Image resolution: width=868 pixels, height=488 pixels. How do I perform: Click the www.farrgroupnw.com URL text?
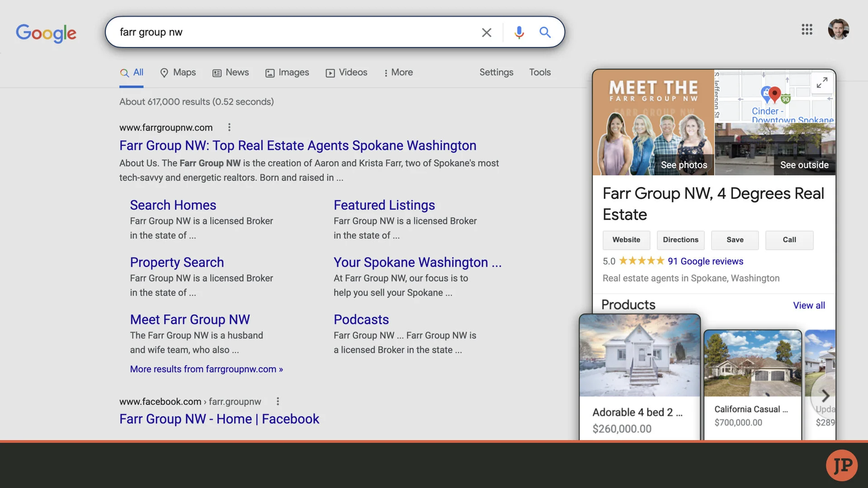(166, 127)
